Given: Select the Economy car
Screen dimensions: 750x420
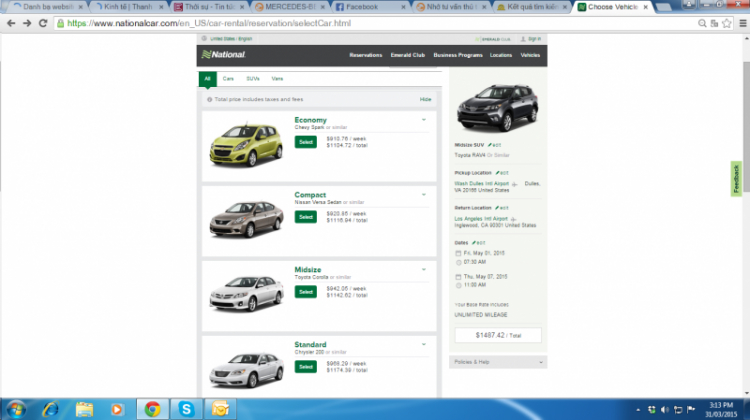Looking at the screenshot, I should [x=306, y=142].
